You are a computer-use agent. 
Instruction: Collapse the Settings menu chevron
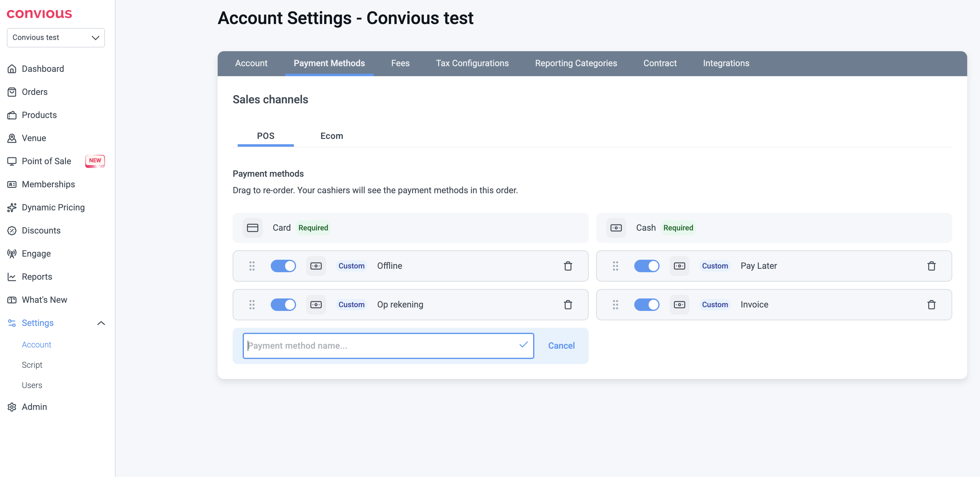pyautogui.click(x=101, y=323)
